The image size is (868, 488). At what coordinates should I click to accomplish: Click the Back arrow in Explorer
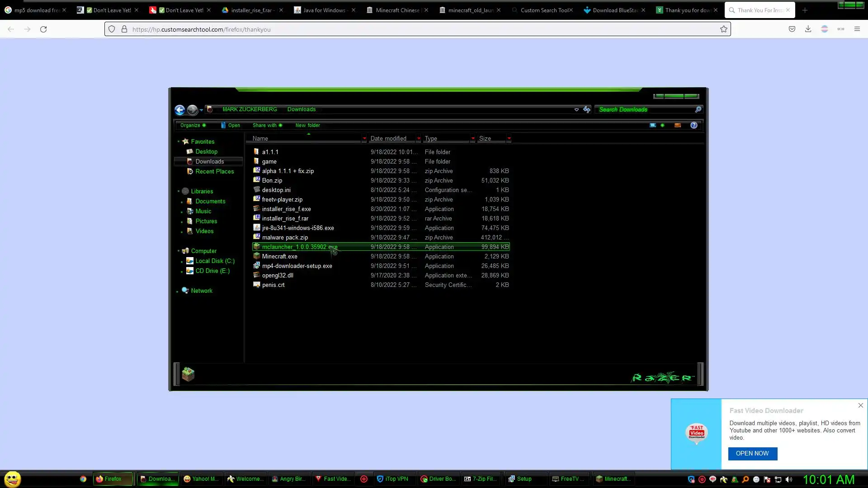point(179,110)
